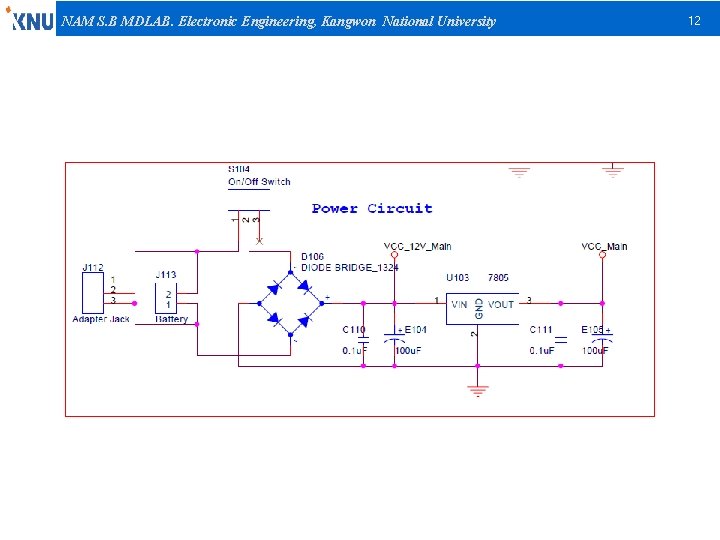
Task: Click the C111 capacitor symbol
Action: pyautogui.click(x=561, y=340)
